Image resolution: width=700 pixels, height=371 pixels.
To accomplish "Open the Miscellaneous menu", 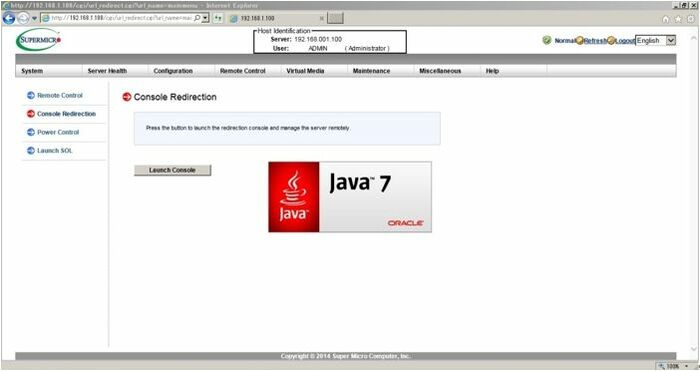I will coord(440,71).
